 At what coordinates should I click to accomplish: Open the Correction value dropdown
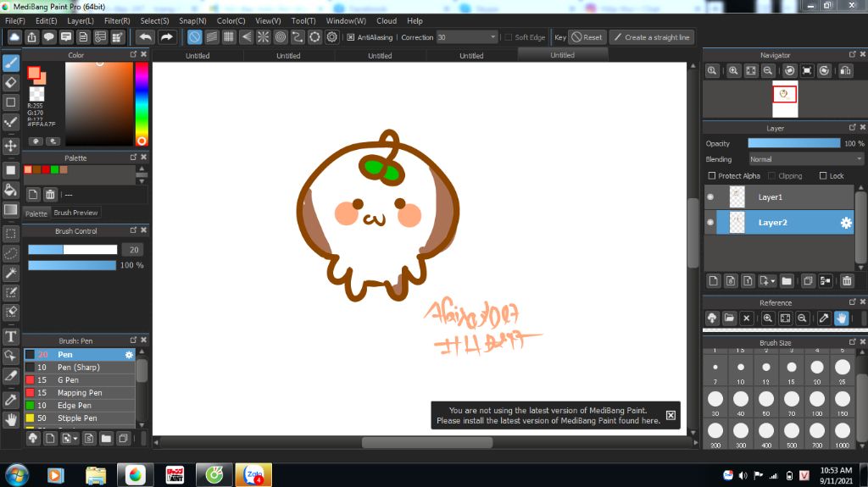click(x=492, y=37)
